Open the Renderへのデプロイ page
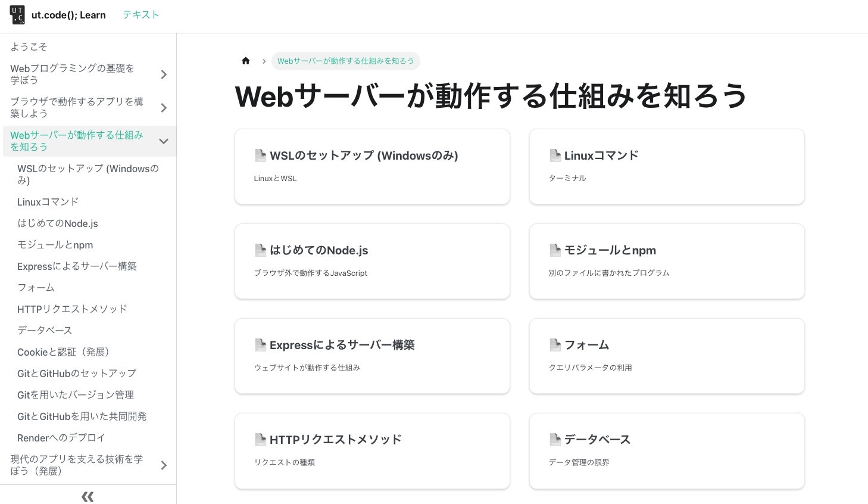The image size is (868, 504). (61, 438)
